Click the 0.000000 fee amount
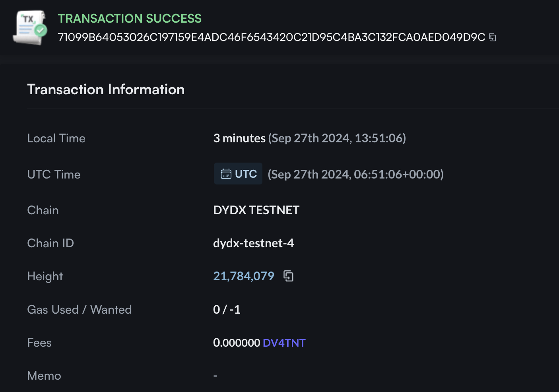559x392 pixels. (x=237, y=343)
